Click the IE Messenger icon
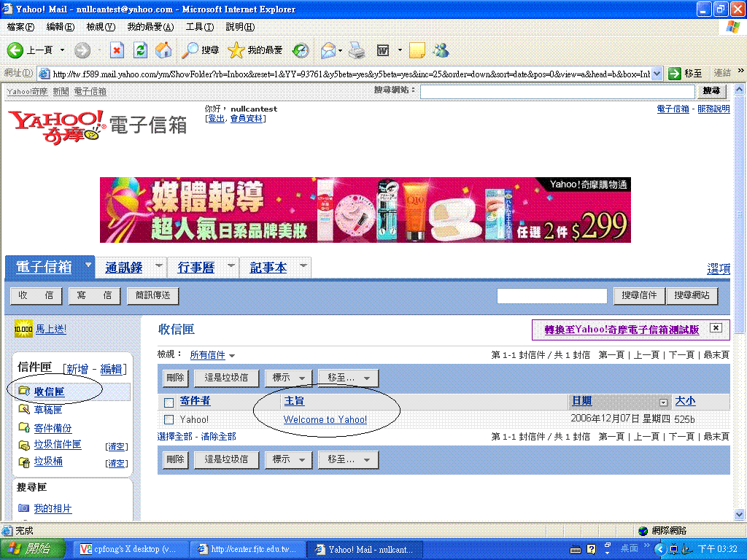 point(441,50)
